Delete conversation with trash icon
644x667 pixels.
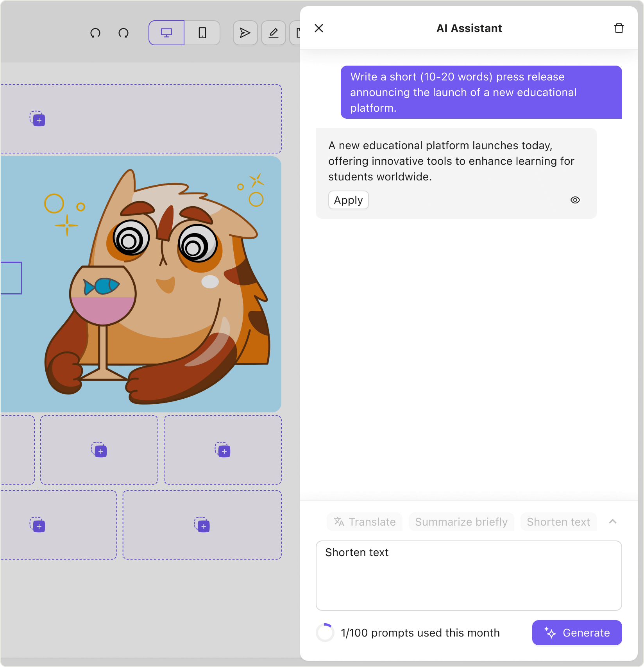(x=619, y=28)
